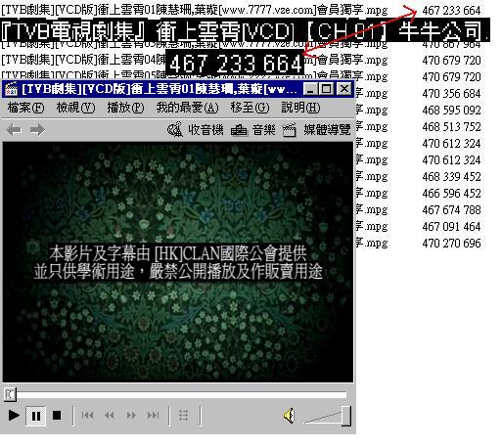Stop the video with the square button
502x448 pixels.
click(57, 416)
